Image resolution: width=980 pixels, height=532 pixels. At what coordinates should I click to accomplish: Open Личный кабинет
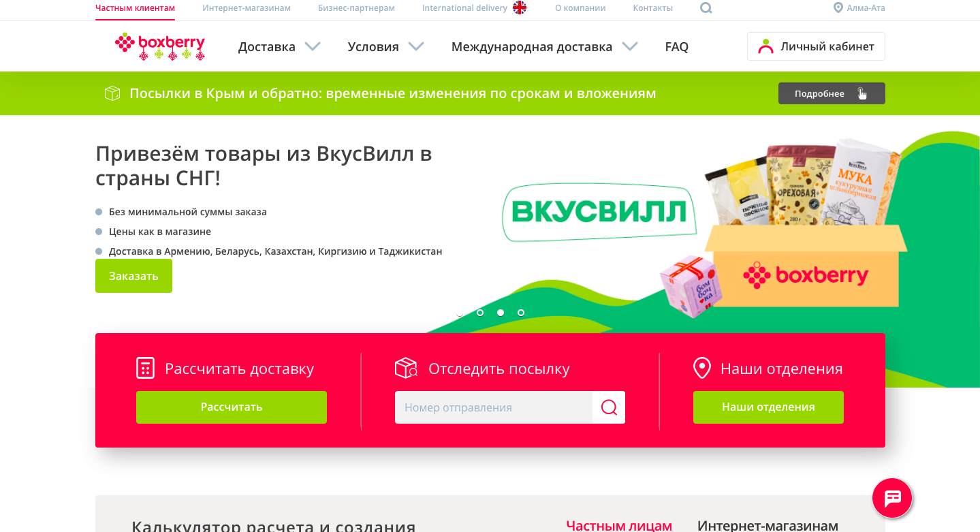816,46
